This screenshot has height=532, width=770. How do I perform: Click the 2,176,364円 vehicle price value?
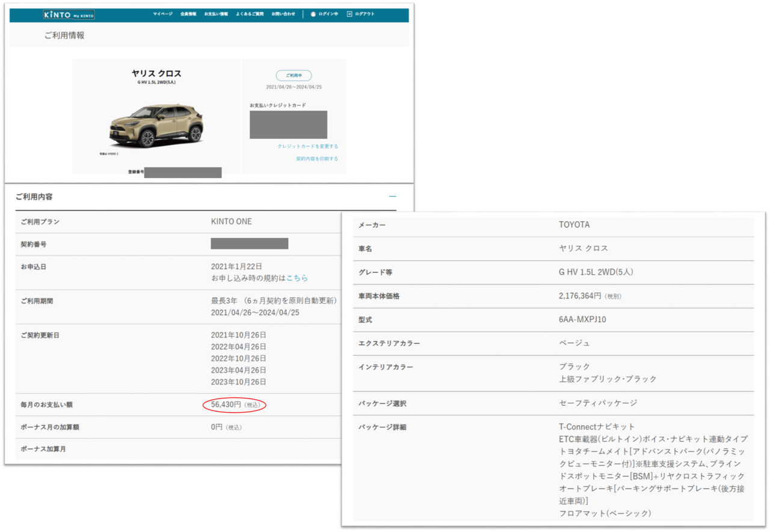coord(580,296)
